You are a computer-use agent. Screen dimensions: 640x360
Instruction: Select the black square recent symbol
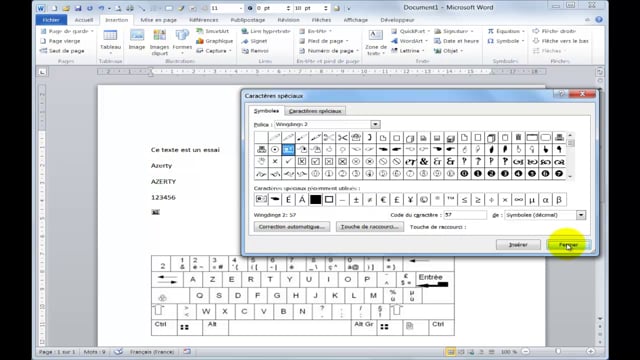tap(315, 200)
